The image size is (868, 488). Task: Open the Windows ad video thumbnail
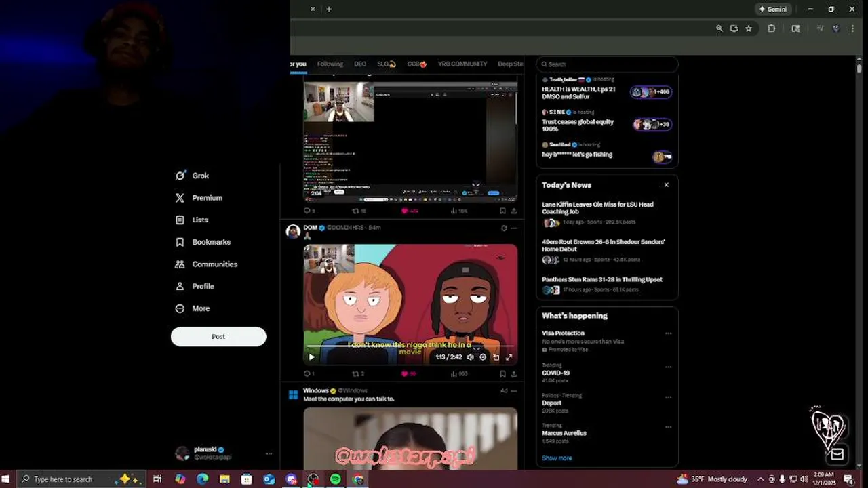(410, 439)
